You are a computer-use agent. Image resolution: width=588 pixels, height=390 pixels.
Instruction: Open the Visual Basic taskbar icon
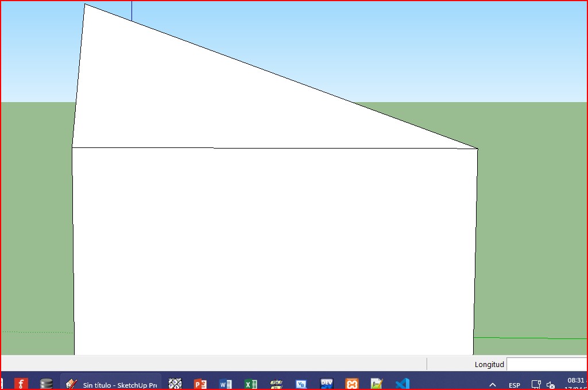(301, 384)
